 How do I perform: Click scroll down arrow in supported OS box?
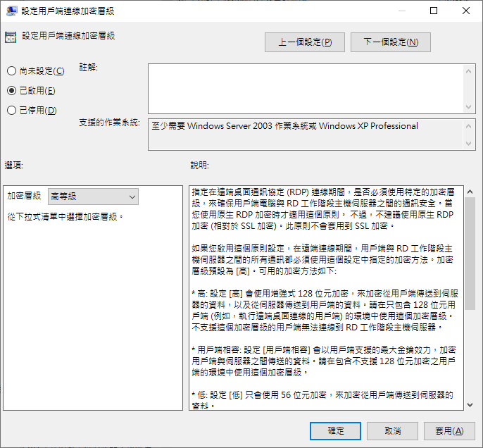pos(470,144)
